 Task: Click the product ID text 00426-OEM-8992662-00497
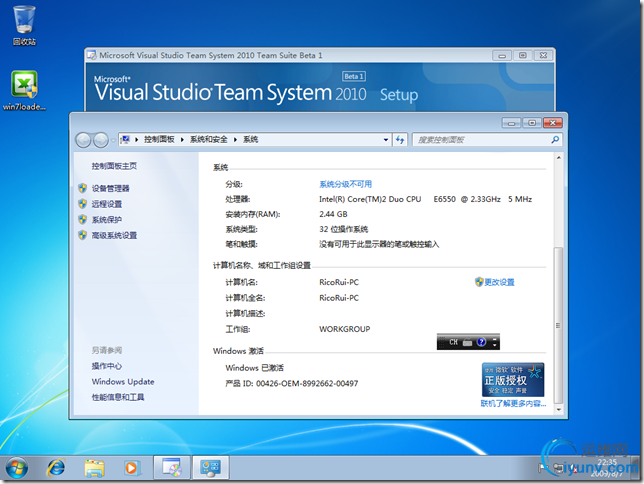307,383
